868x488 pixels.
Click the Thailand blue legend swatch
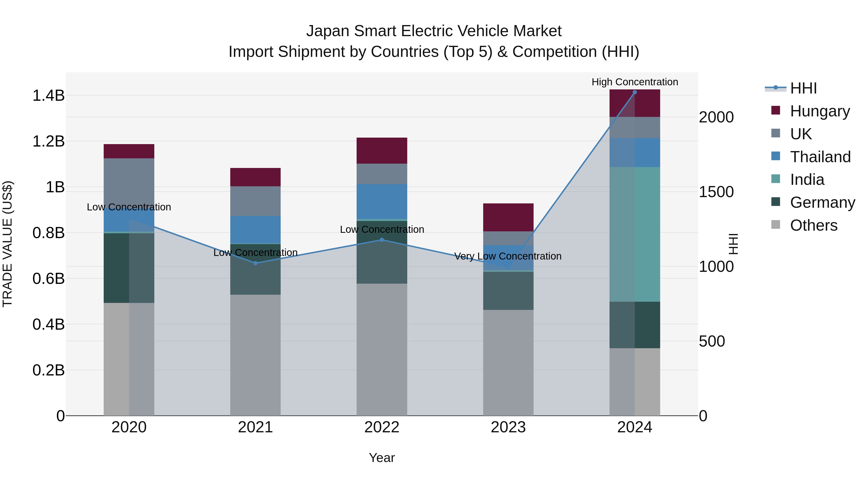[x=776, y=156]
